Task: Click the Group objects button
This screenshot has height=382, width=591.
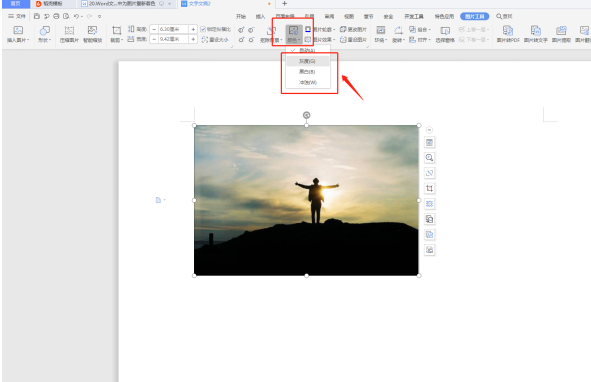Action: pyautogui.click(x=420, y=29)
